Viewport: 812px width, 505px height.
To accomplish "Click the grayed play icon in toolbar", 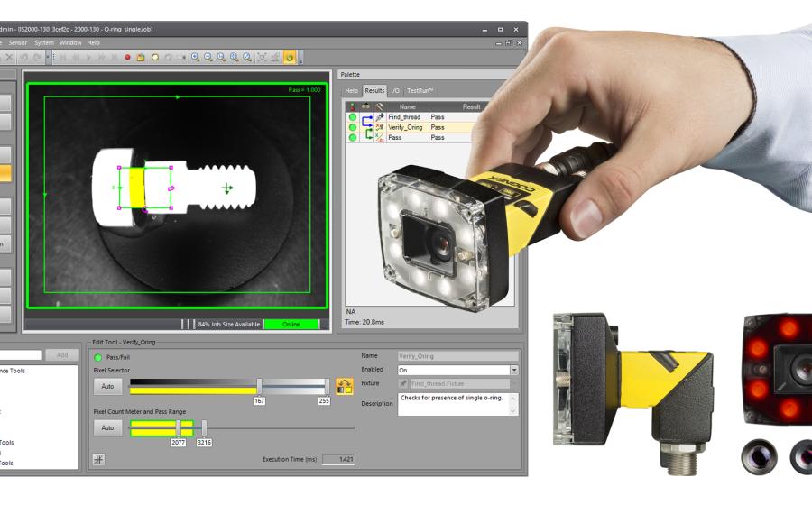I will click(88, 58).
